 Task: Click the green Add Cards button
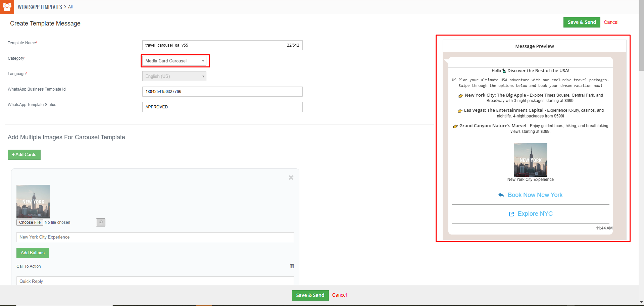pyautogui.click(x=24, y=155)
